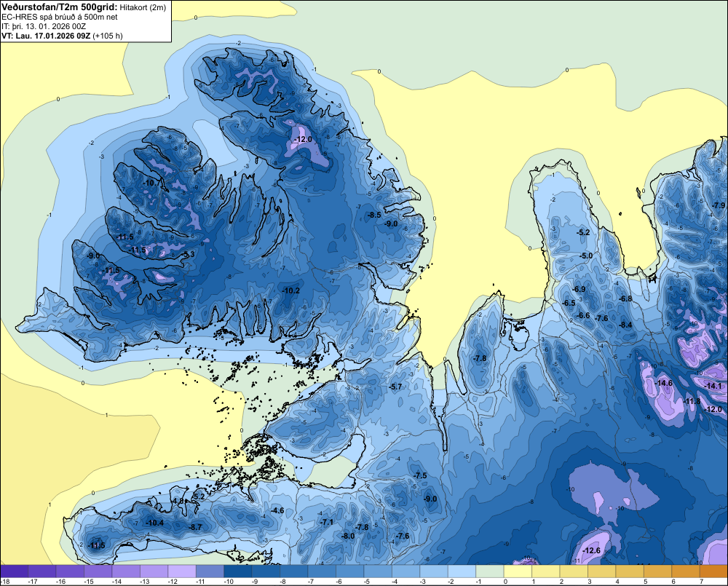The height and width of the screenshot is (586, 728).
Task: Click the "-14.1" temperature value on the map
Action: pos(713,386)
